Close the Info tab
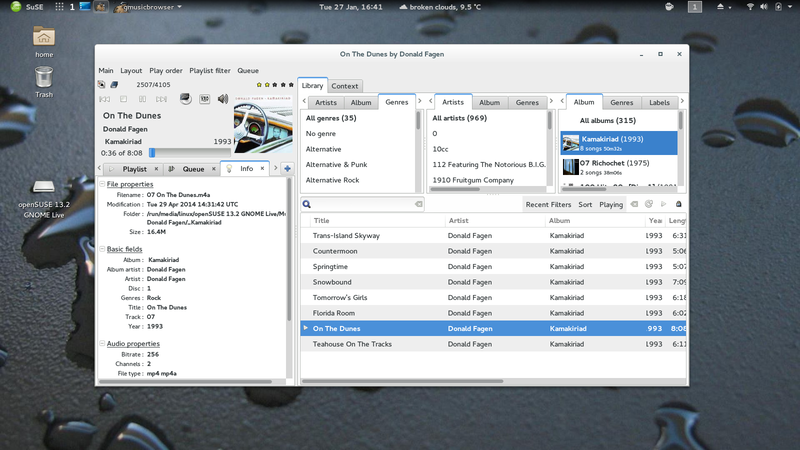800x450 pixels. pyautogui.click(x=262, y=168)
